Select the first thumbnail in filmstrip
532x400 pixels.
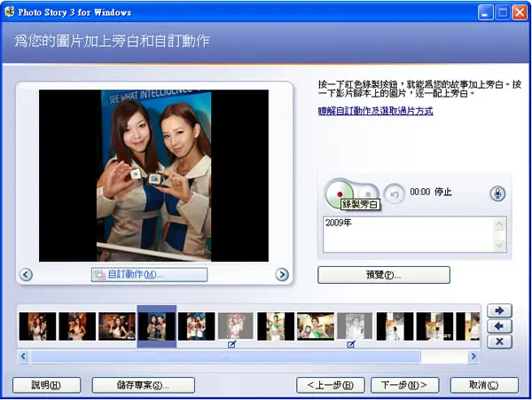pos(37,326)
